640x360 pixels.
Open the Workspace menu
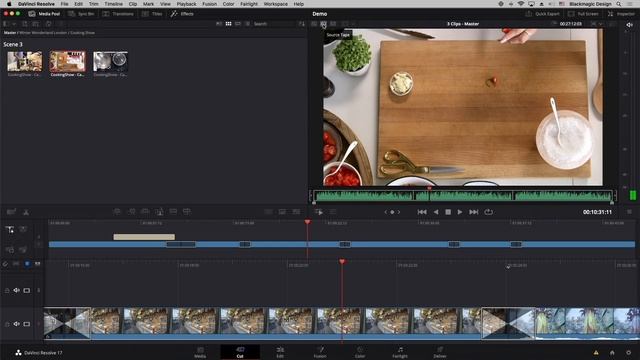tap(276, 4)
